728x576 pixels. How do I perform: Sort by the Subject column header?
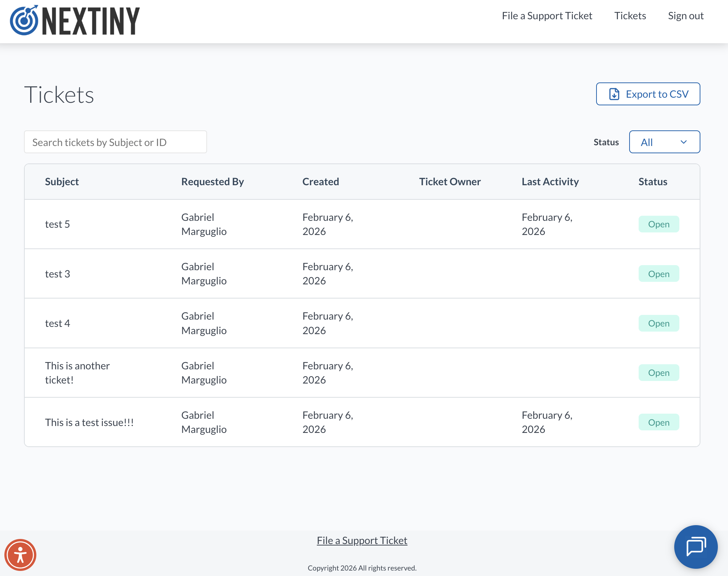coord(62,182)
